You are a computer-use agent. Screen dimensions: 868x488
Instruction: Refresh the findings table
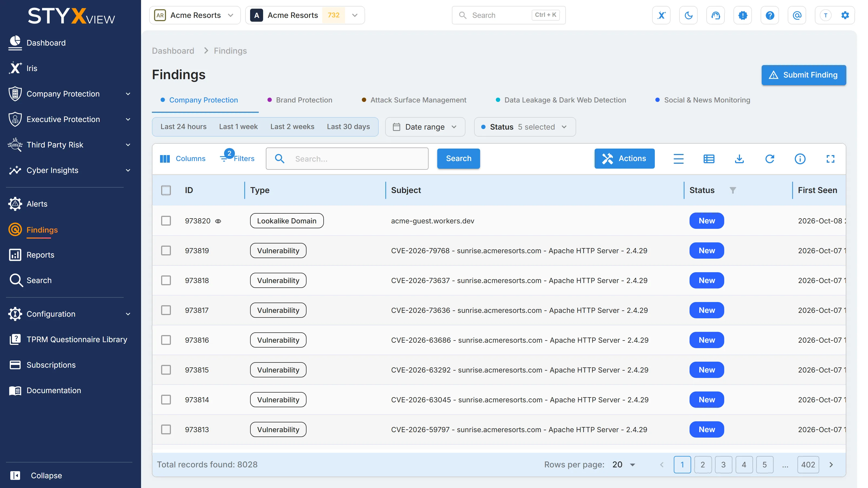tap(770, 159)
